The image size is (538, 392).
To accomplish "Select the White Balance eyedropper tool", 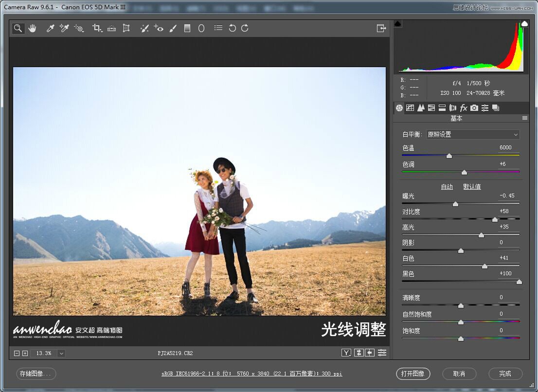I will click(x=51, y=28).
